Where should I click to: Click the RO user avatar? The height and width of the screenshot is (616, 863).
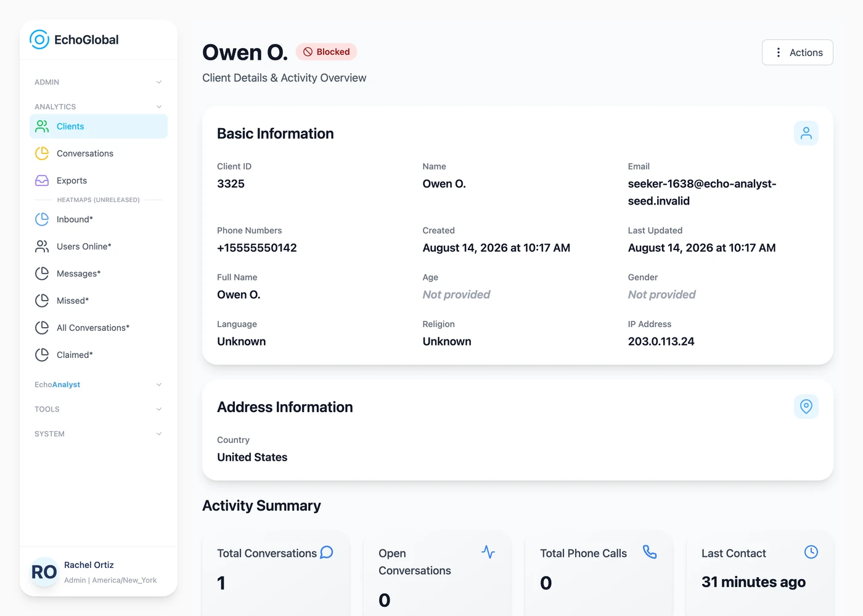tap(44, 572)
